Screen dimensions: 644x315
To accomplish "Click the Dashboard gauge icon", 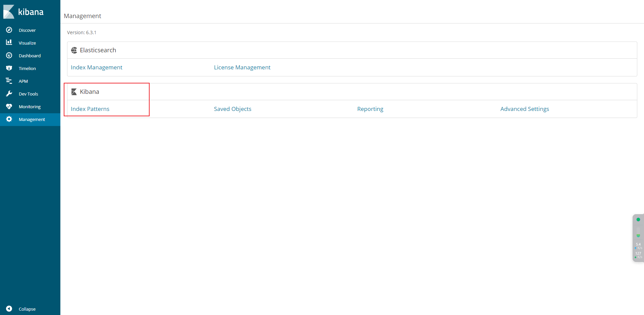I will tap(9, 55).
